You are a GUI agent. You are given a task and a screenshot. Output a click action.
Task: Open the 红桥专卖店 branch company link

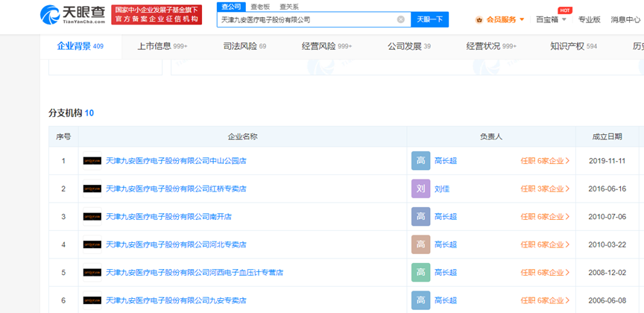point(176,189)
